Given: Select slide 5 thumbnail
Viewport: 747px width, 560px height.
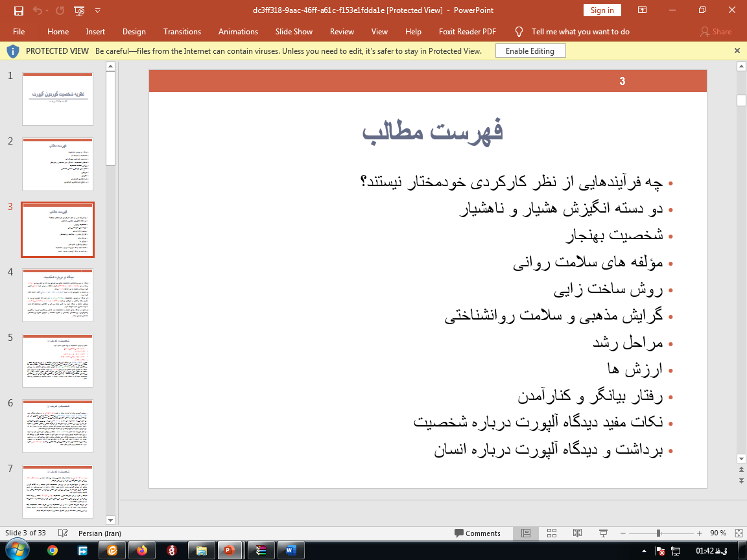Looking at the screenshot, I should [58, 360].
